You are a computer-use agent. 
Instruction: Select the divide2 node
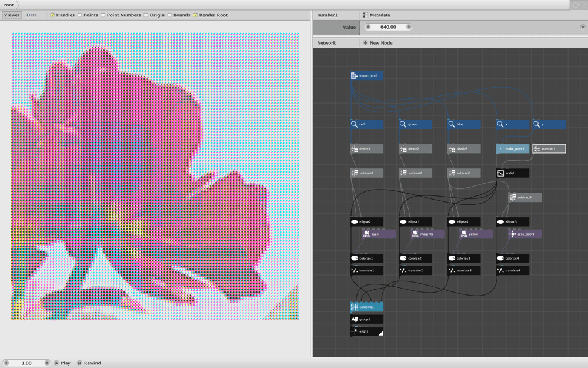(416, 149)
